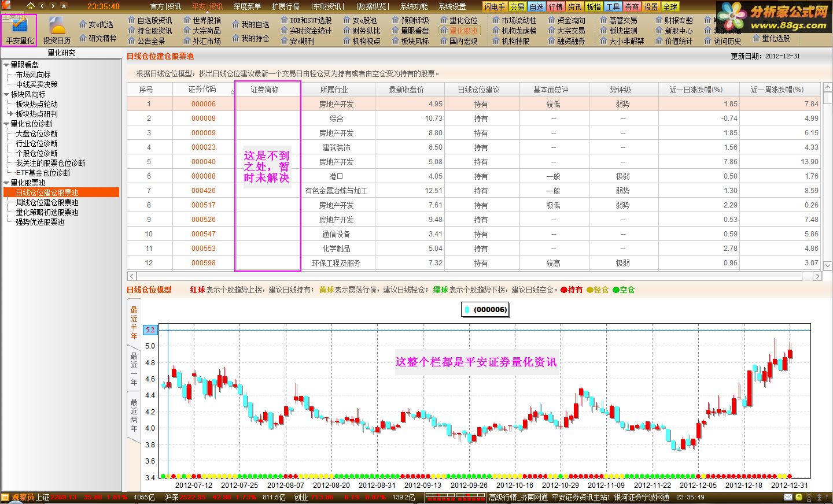The width and height of the screenshot is (833, 504).
Task: Click the 交易 button
Action: coord(517,6)
